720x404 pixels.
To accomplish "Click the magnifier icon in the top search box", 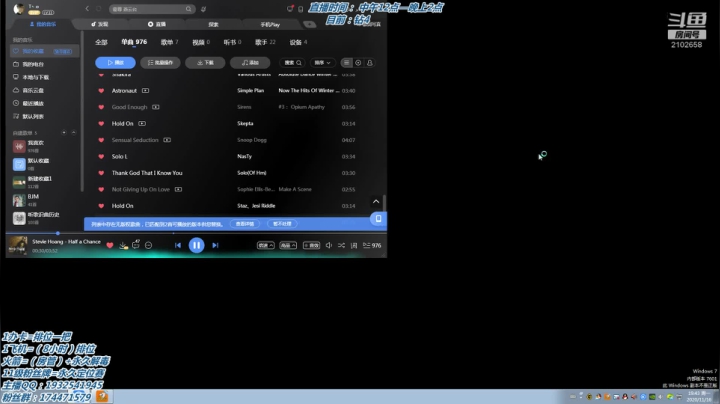I will [189, 9].
